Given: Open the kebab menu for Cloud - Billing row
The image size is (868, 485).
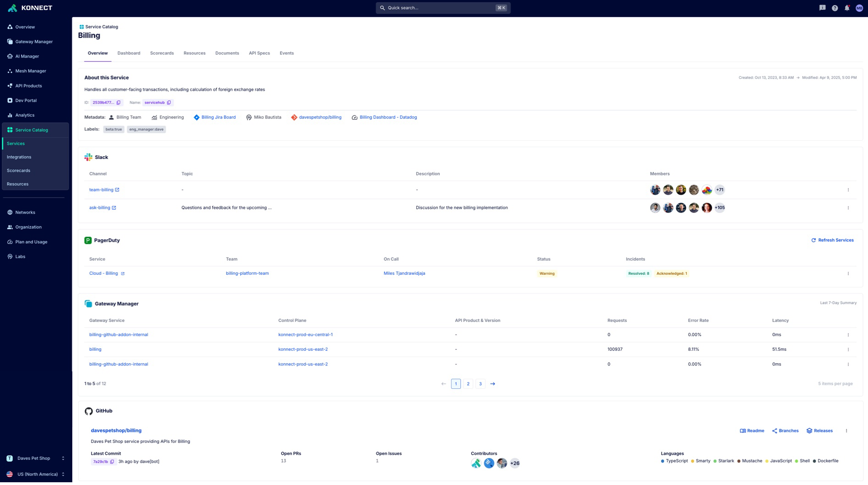Looking at the screenshot, I should [848, 274].
